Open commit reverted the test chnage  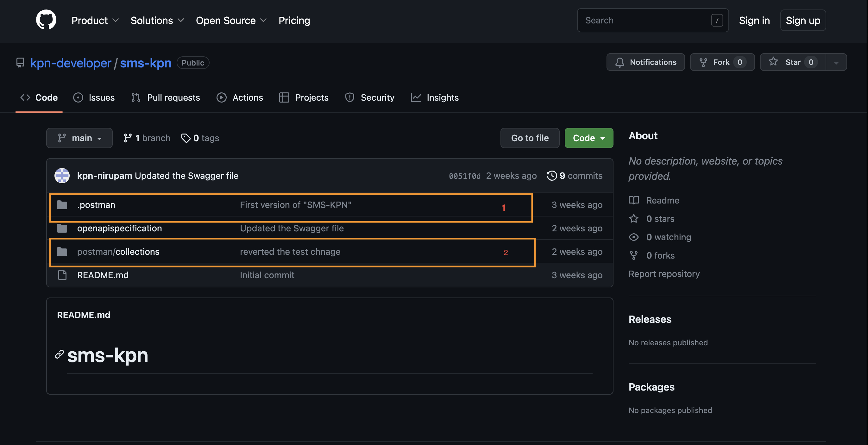[x=290, y=252]
